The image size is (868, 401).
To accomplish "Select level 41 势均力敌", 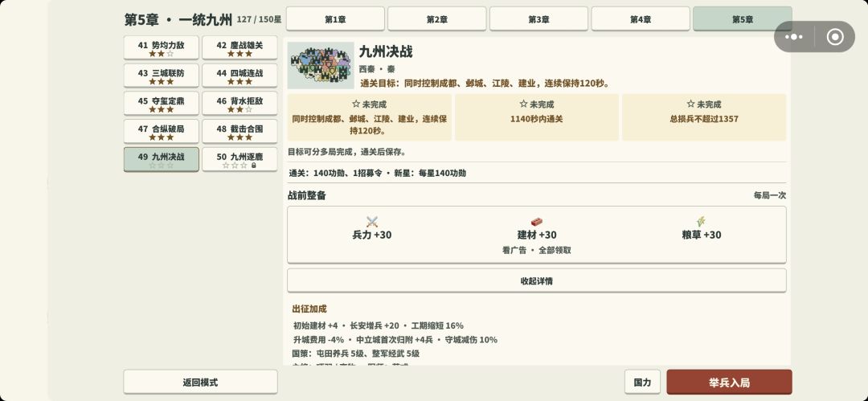I will [x=161, y=48].
